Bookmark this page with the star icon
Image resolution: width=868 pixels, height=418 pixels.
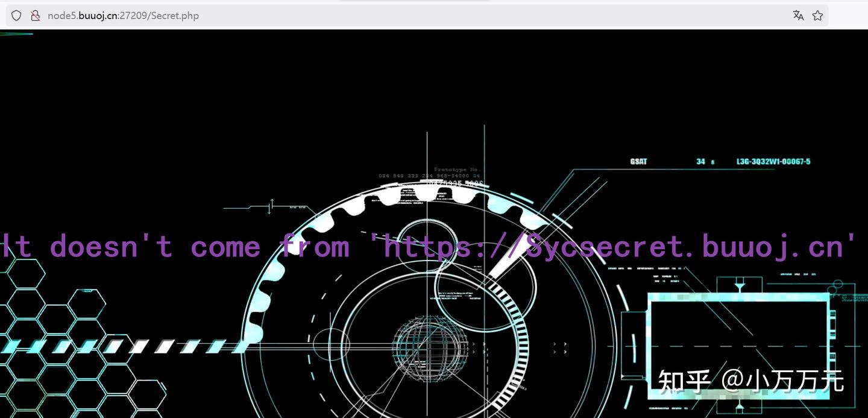[817, 16]
